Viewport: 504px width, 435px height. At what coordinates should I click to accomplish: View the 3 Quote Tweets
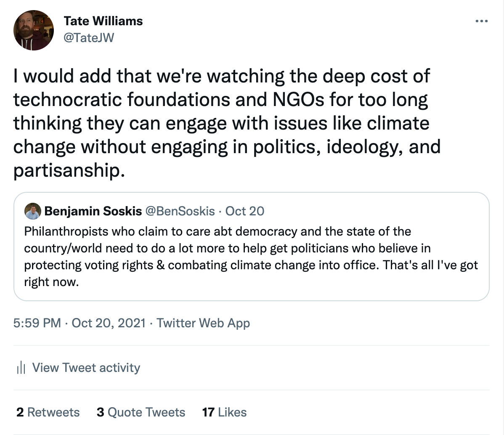[141, 412]
